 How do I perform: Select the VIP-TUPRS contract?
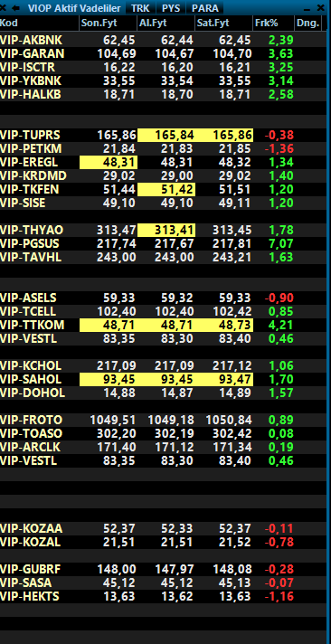click(x=164, y=135)
